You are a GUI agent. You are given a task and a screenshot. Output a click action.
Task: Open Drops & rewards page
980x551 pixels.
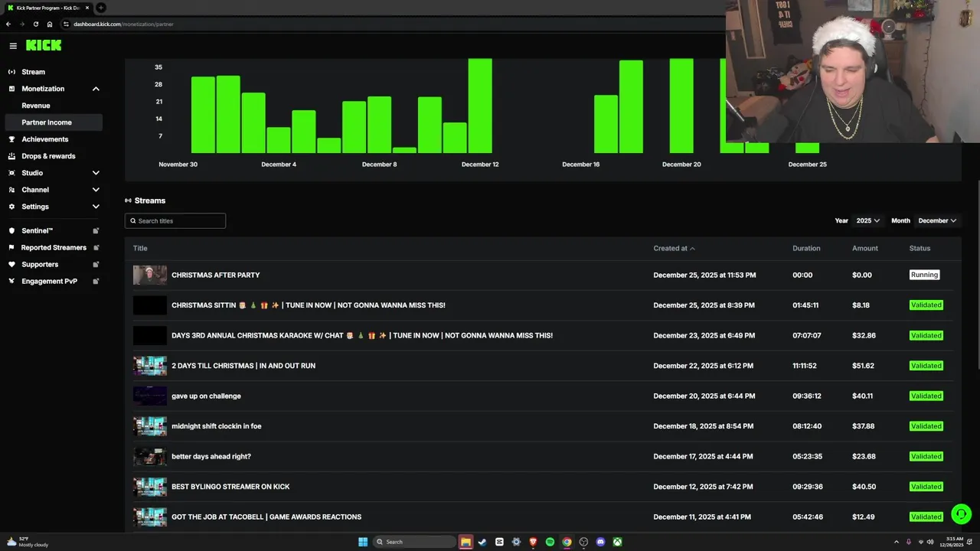(x=48, y=156)
